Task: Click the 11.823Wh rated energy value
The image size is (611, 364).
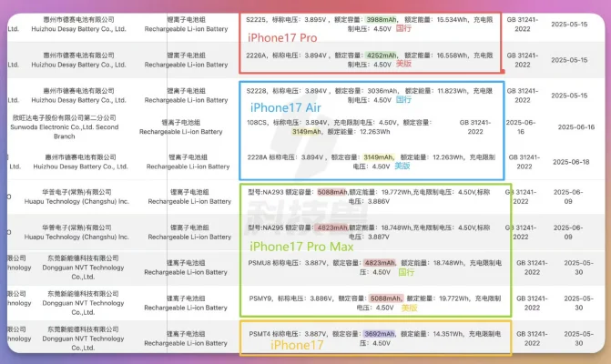Action: coord(453,91)
